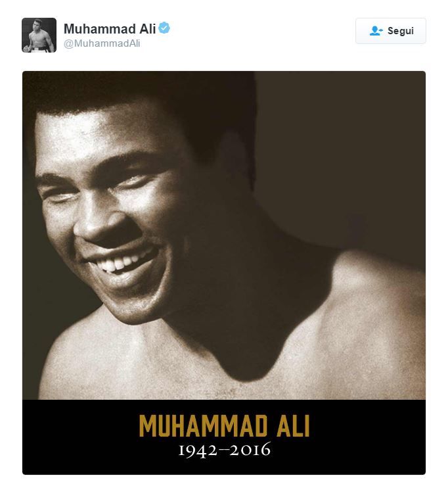This screenshot has width=448, height=482.
Task: Open the profile avatar picture
Action: click(39, 35)
